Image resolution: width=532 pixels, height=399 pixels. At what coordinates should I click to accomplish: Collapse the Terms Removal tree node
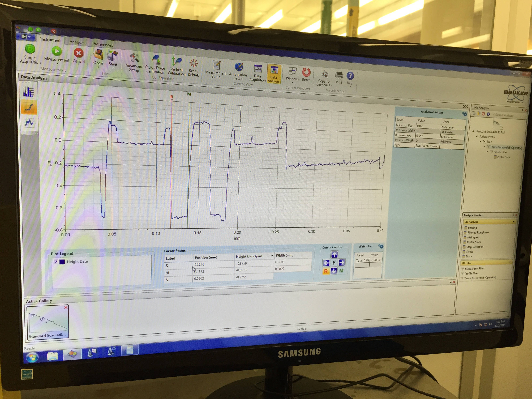pyautogui.click(x=484, y=147)
